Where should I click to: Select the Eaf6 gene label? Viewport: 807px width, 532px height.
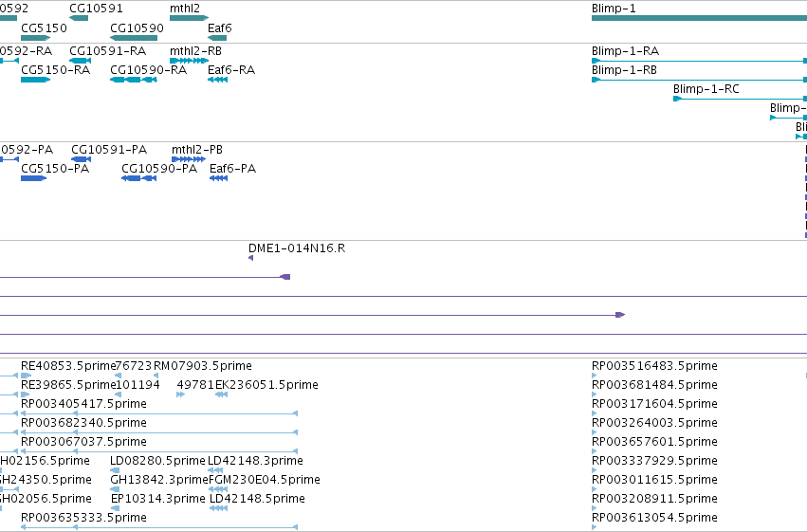click(220, 28)
